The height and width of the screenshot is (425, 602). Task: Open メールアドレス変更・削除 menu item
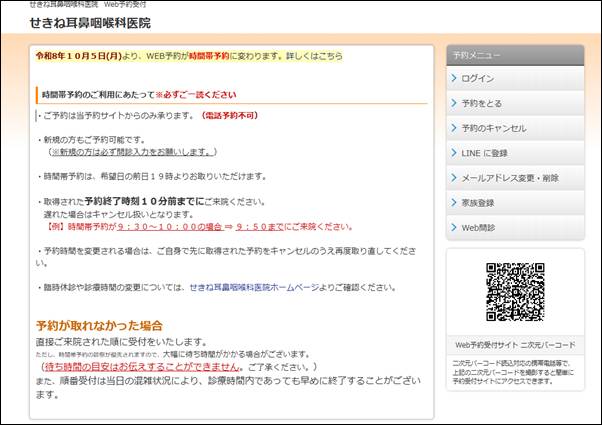coord(515,178)
